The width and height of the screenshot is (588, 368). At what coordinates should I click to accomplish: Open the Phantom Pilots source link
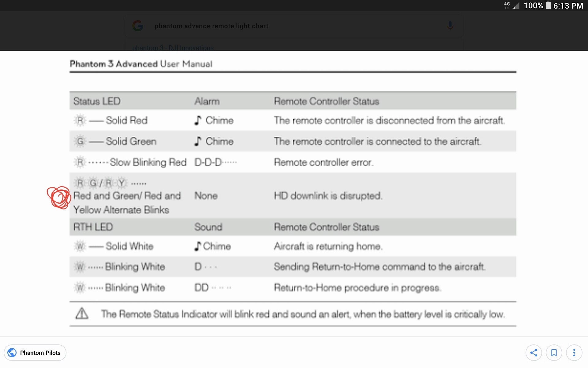(35, 353)
